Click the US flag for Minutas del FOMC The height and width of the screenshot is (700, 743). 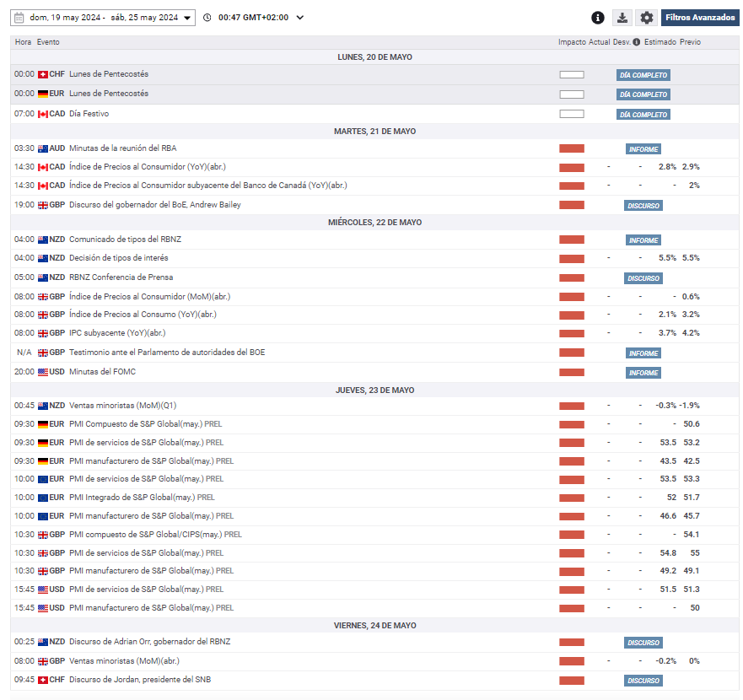[x=43, y=372]
